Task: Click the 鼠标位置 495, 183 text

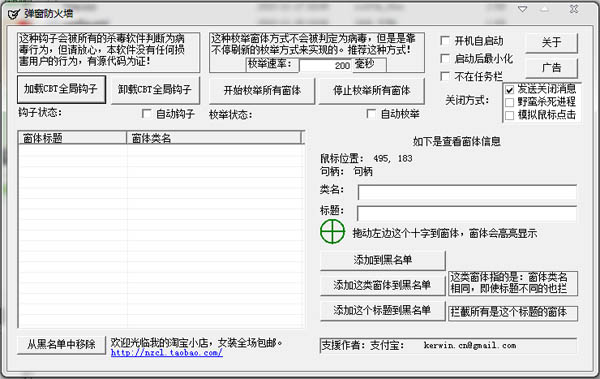Action: 366,158
